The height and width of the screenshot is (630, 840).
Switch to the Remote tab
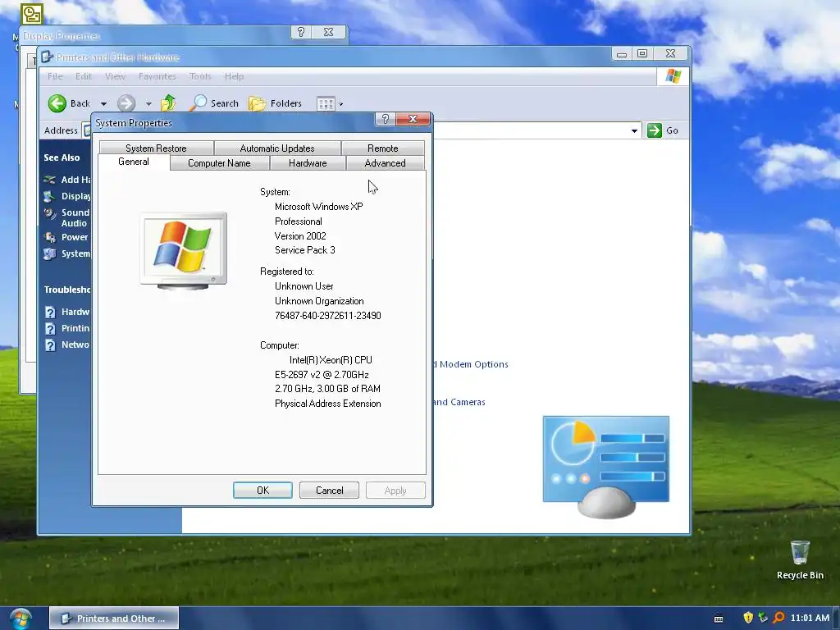(x=382, y=148)
